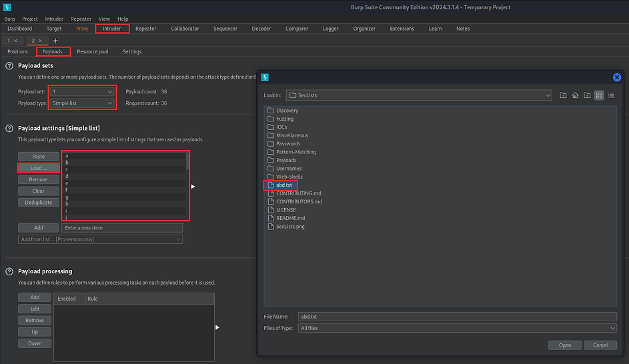Go up one folder level in file dialog
Image resolution: width=629 pixels, height=364 pixels.
tap(564, 95)
